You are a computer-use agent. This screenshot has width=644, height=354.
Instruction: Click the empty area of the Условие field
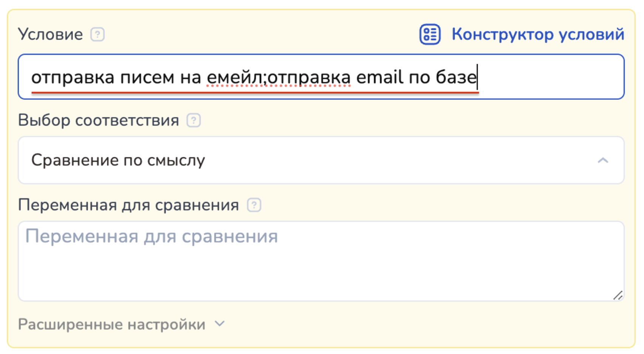click(548, 78)
